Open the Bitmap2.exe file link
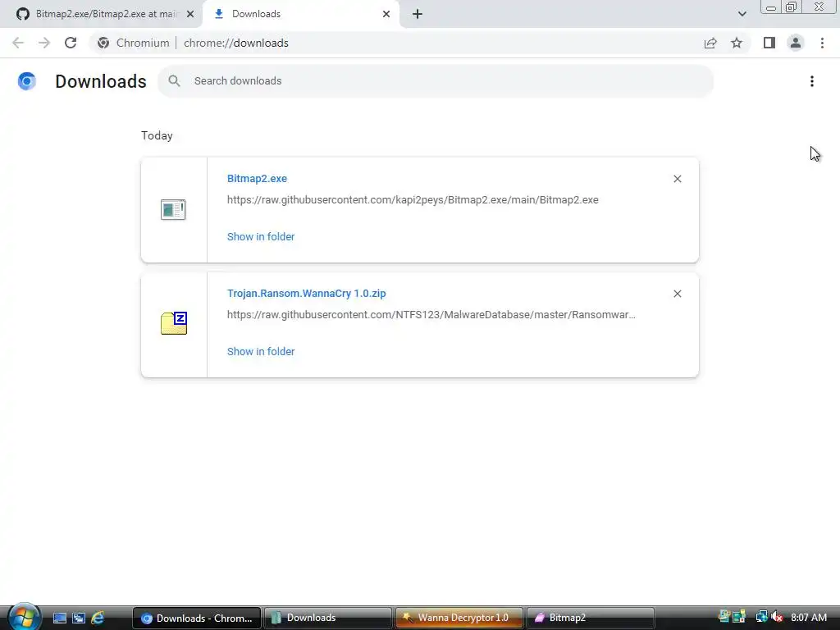This screenshot has width=840, height=630. (257, 178)
